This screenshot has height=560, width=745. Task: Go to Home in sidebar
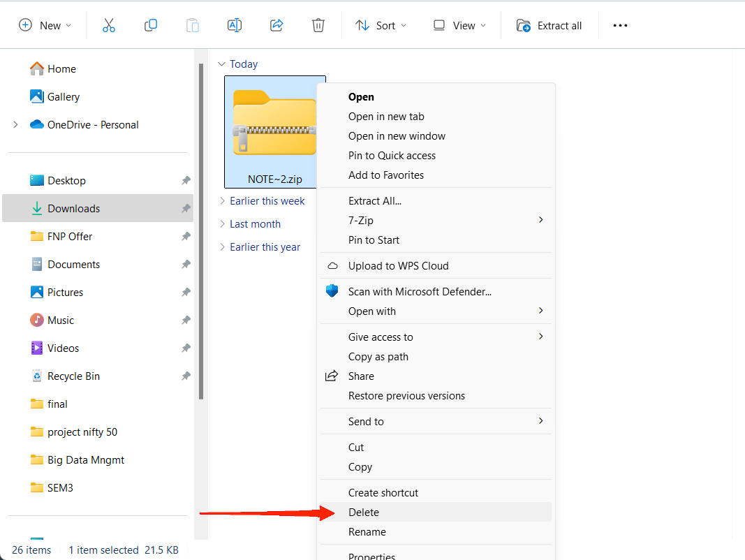click(x=53, y=69)
